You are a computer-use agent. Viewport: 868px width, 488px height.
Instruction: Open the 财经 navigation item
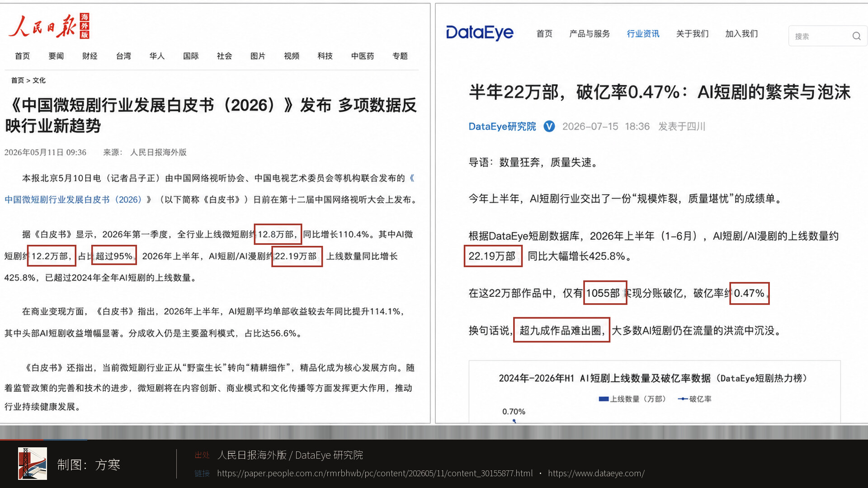coord(90,56)
